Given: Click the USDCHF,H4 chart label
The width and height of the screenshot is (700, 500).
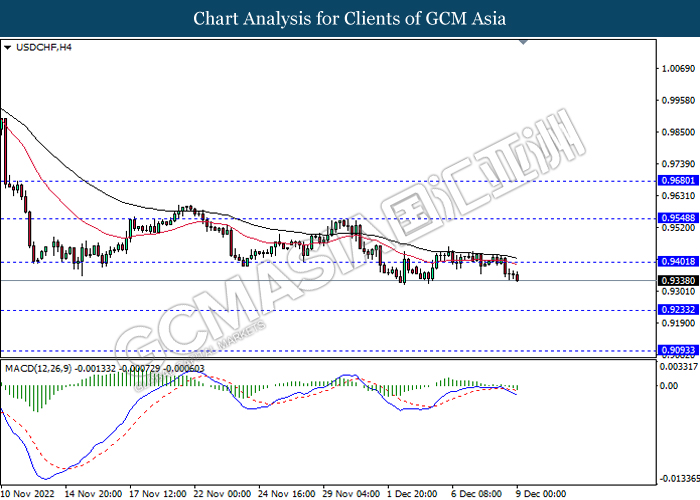Looking at the screenshot, I should (x=43, y=47).
